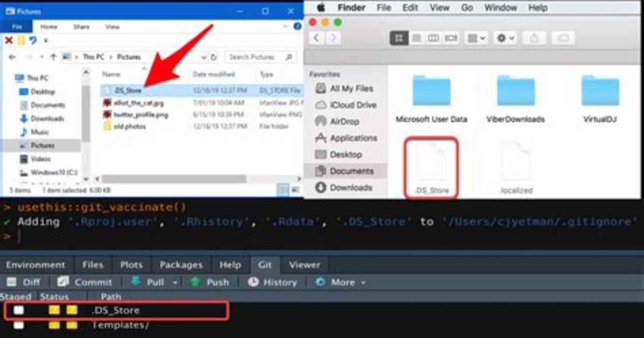Select Applications in Finder sidebar
The width and height of the screenshot is (644, 338).
tap(346, 138)
